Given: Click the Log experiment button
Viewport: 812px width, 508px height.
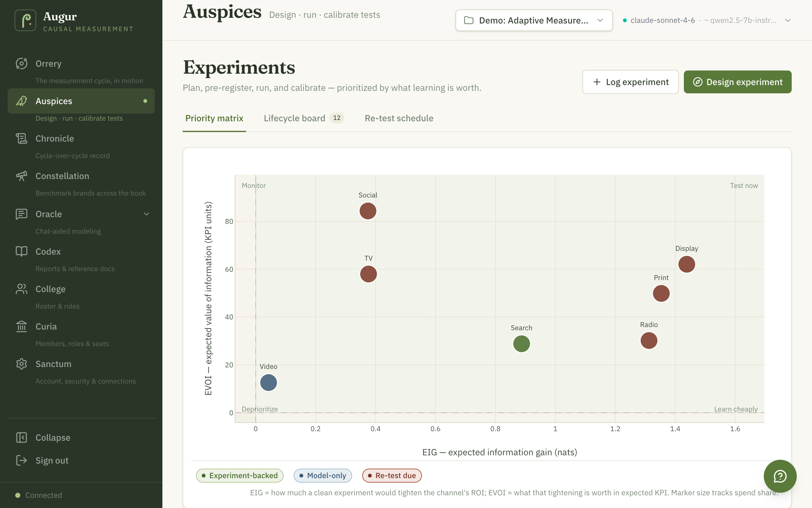Looking at the screenshot, I should coord(630,82).
